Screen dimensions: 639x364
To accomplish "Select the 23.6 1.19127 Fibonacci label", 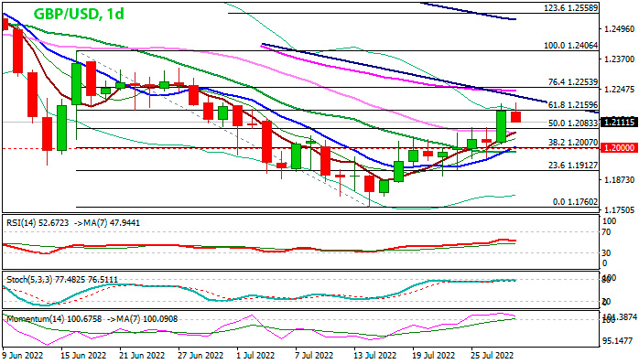I will 573,166.
